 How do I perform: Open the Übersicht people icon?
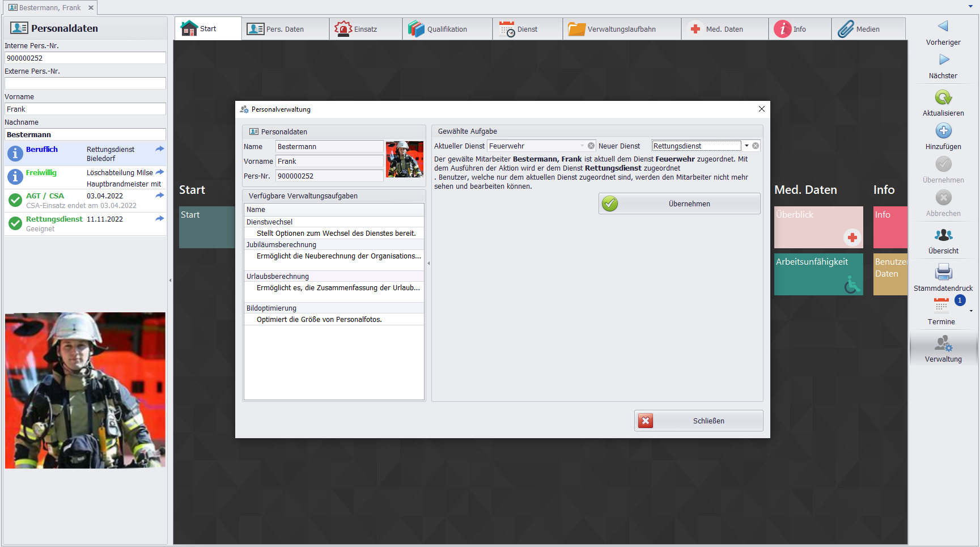943,235
